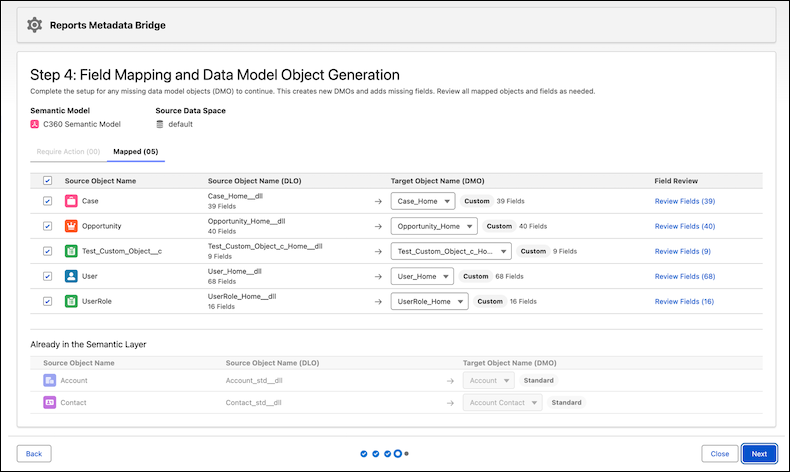The height and width of the screenshot is (472, 790).
Task: Uncheck the User row checkbox
Action: (47, 276)
